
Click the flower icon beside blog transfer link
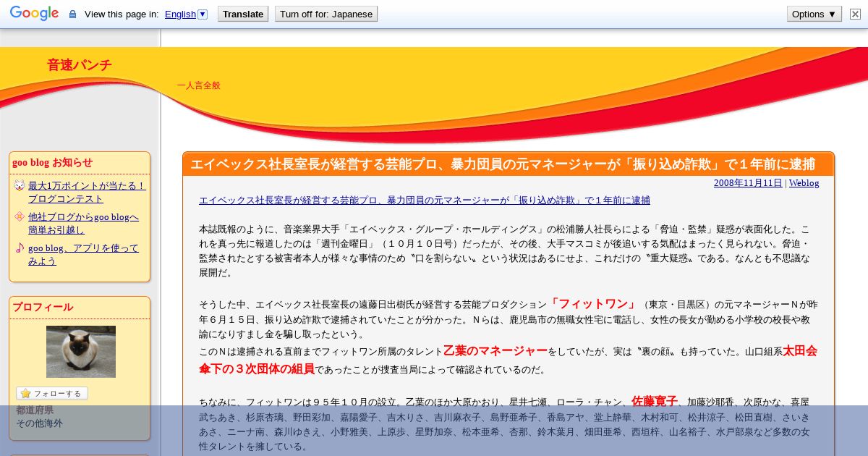coord(20,216)
